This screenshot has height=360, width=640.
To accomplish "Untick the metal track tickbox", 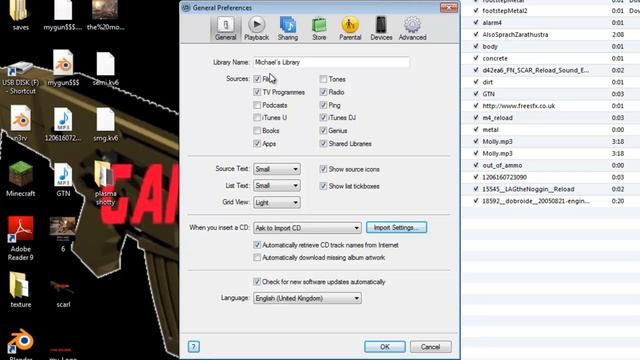I will 476,129.
